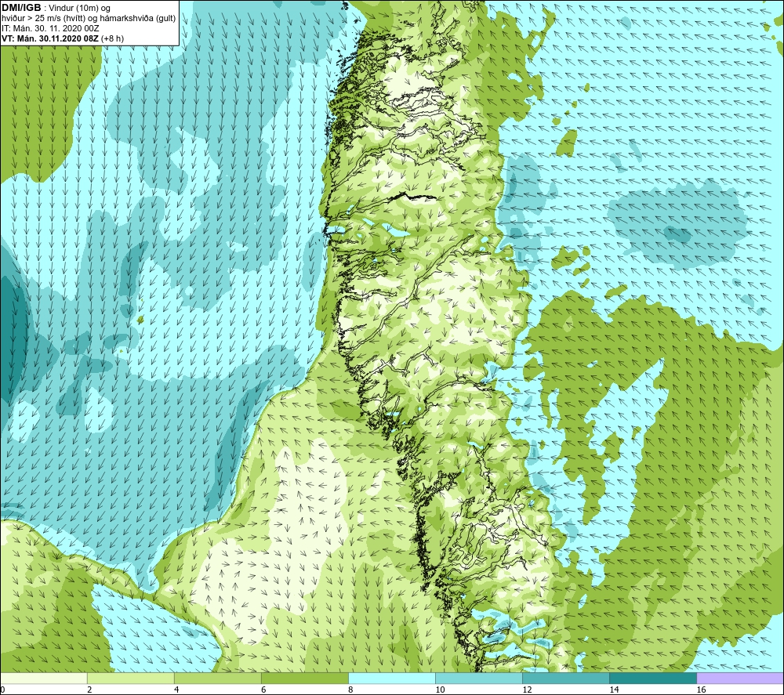Click the 2-4 m/s light green swatch

[x=131, y=678]
